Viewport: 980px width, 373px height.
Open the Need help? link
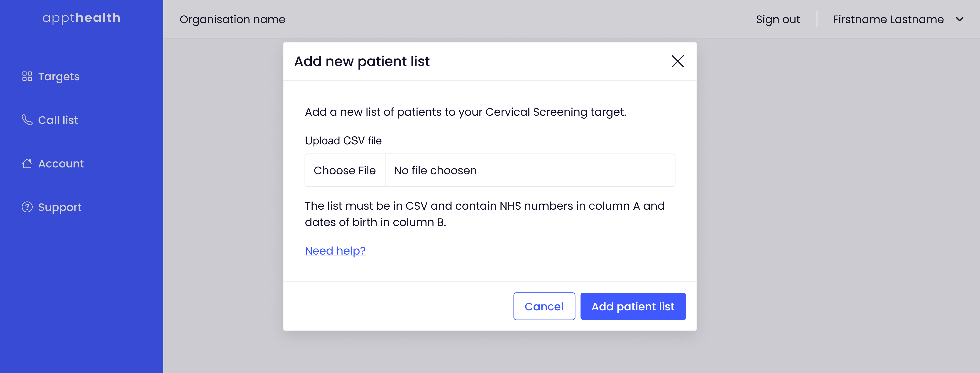tap(335, 251)
